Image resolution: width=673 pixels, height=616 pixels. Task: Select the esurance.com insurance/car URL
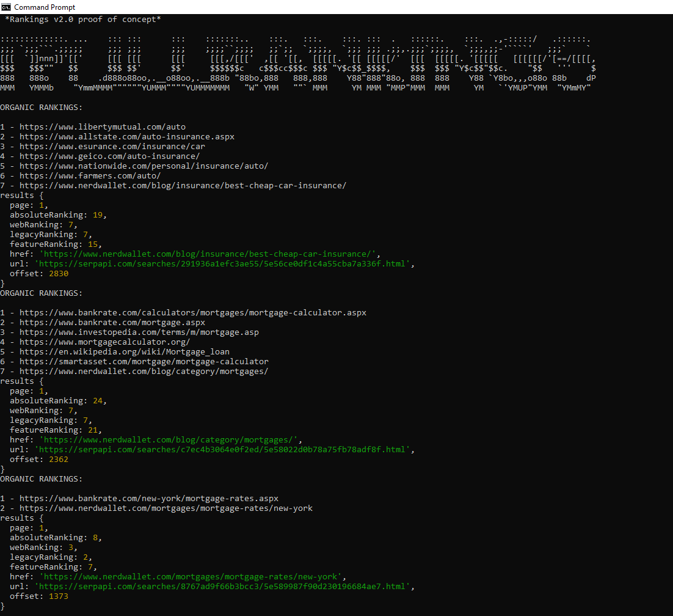tap(112, 147)
